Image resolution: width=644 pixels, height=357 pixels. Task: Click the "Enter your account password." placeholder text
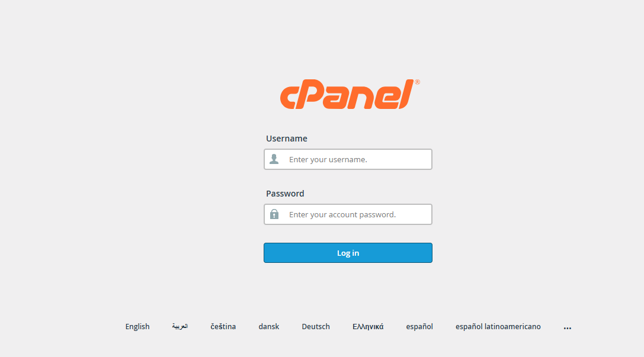[342, 214]
